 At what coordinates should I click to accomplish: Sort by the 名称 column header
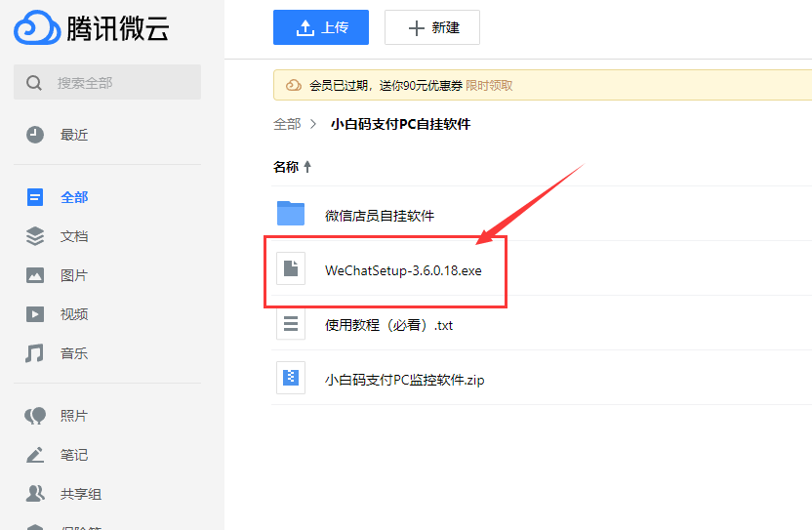[x=286, y=167]
